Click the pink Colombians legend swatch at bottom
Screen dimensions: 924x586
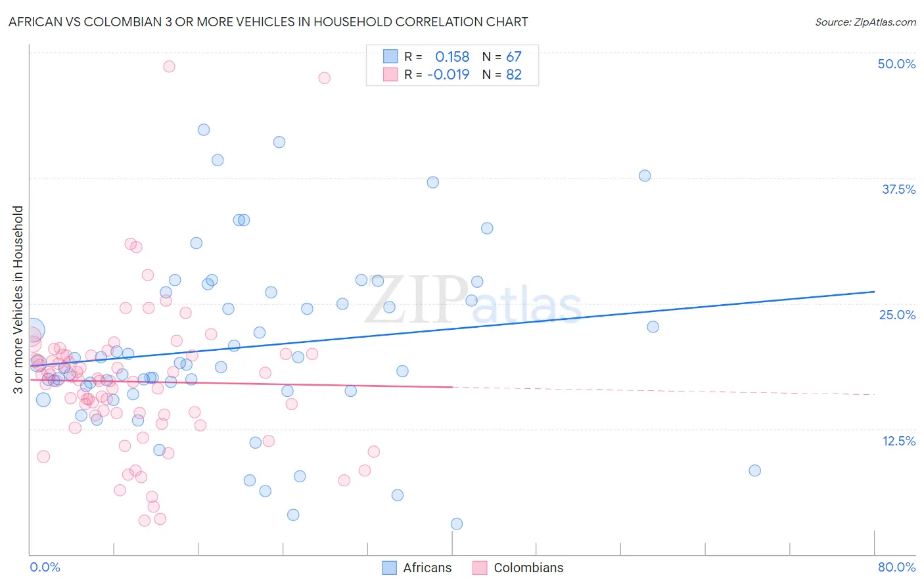(480, 568)
